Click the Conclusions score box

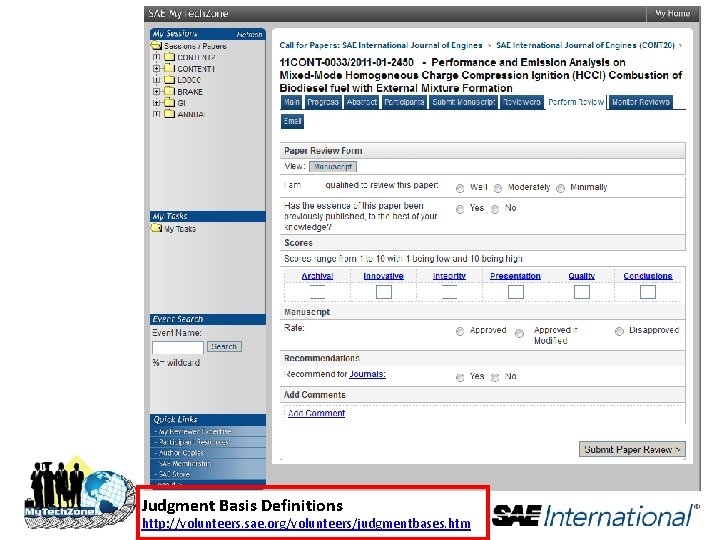click(648, 292)
